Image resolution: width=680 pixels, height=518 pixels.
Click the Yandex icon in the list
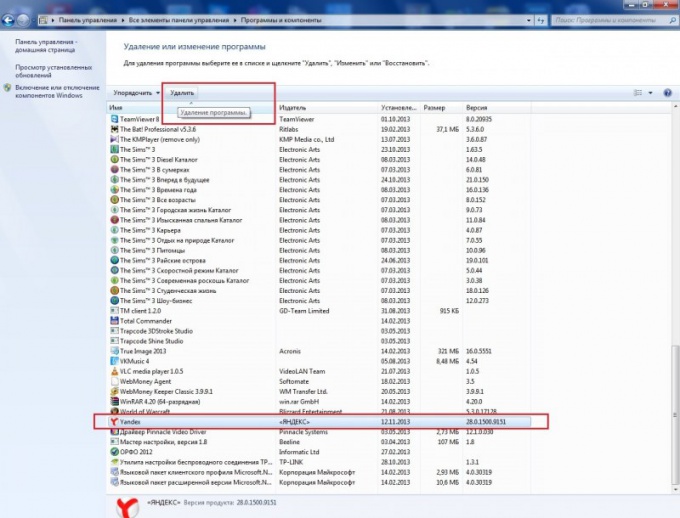(114, 422)
